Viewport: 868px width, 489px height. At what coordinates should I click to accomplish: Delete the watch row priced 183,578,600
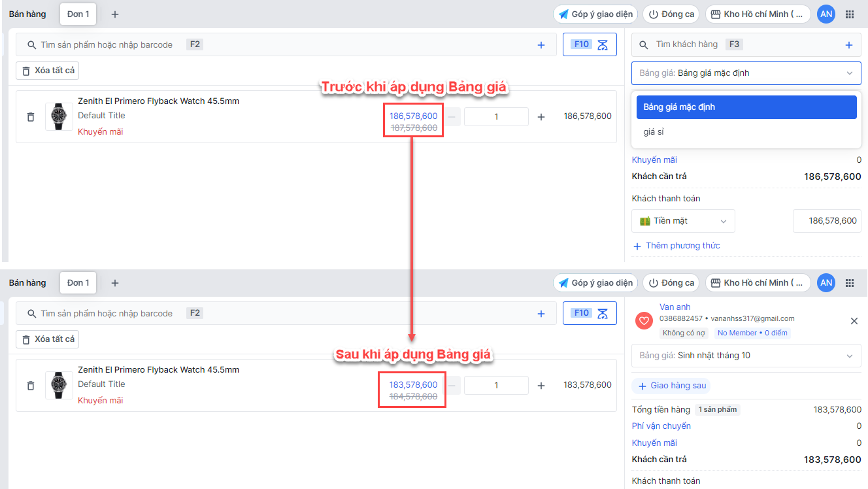[30, 386]
